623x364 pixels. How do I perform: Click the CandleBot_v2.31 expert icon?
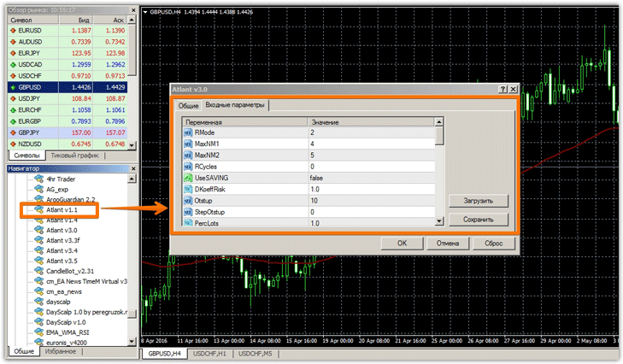tap(37, 270)
